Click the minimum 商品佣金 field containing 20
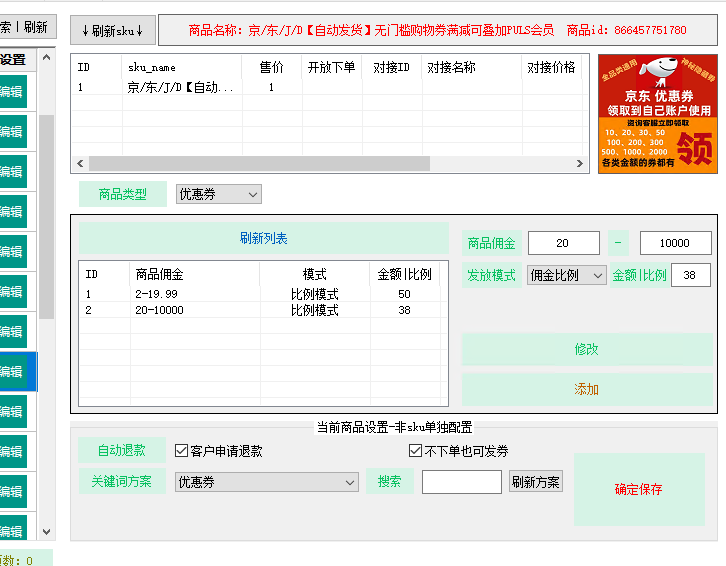The width and height of the screenshot is (726, 566). coord(563,243)
